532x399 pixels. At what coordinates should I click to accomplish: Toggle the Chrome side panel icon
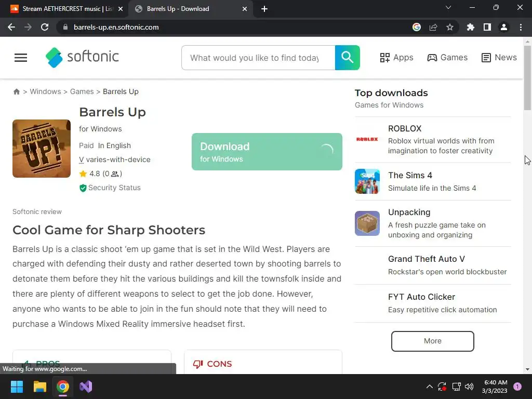click(487, 27)
